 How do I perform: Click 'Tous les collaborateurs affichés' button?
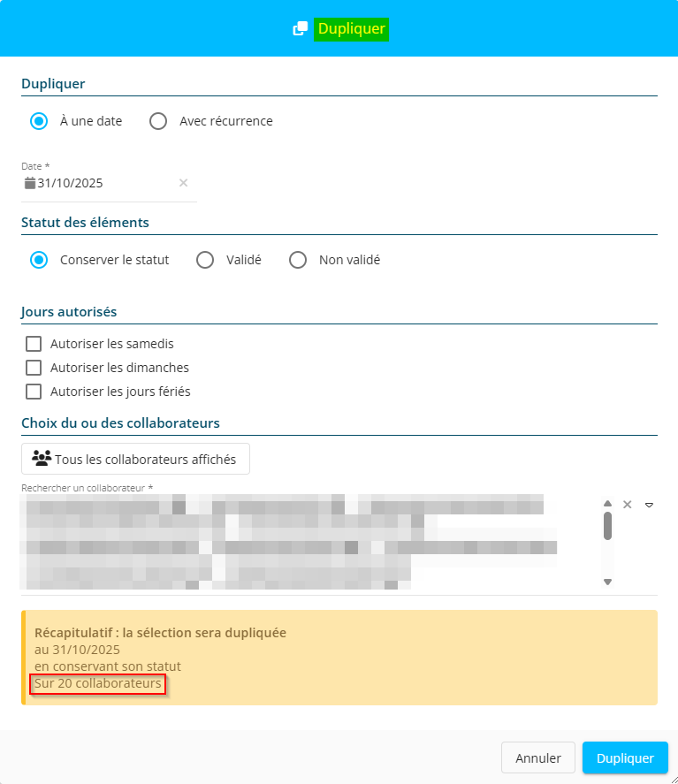[x=135, y=459]
